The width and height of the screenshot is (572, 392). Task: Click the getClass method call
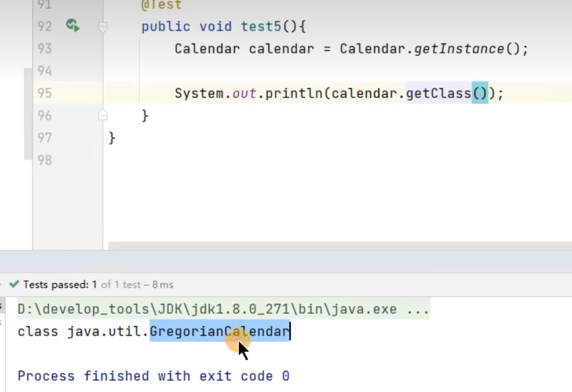click(x=439, y=93)
